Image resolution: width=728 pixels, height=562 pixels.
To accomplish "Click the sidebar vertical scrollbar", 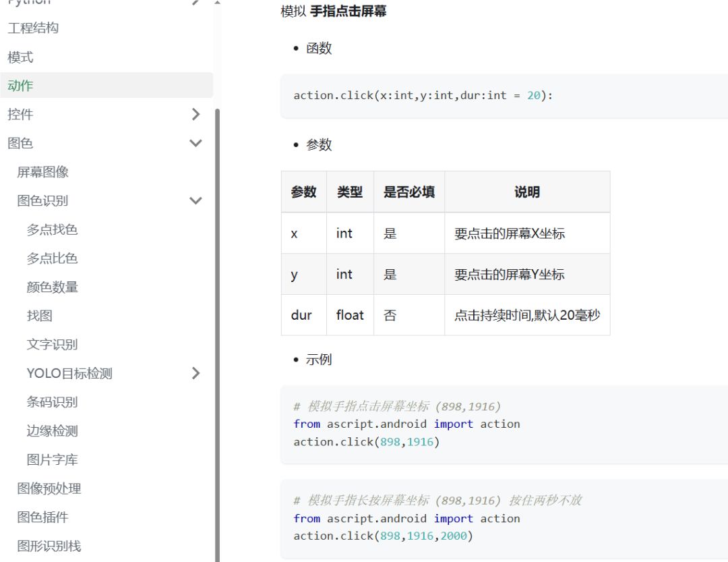I will (x=217, y=335).
